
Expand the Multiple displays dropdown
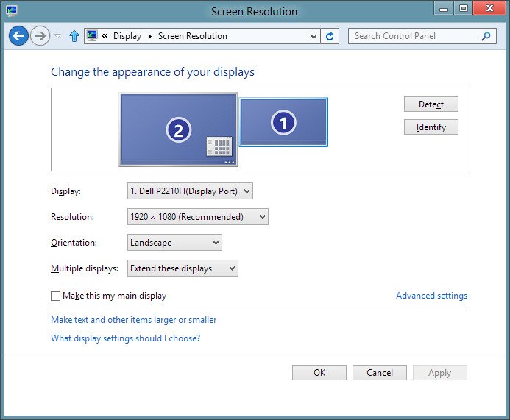pyautogui.click(x=183, y=268)
